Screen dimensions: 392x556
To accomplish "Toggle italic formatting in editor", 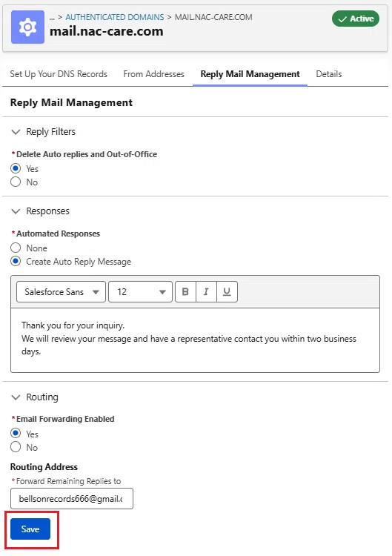I will tap(206, 291).
